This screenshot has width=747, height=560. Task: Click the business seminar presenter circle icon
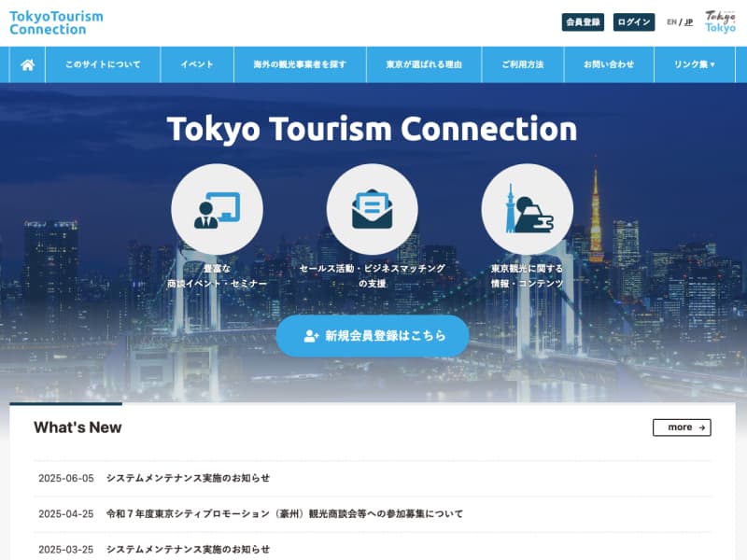(217, 209)
